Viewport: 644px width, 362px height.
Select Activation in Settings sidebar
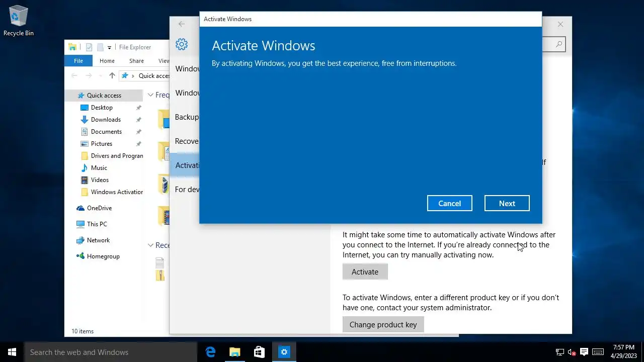(185, 165)
